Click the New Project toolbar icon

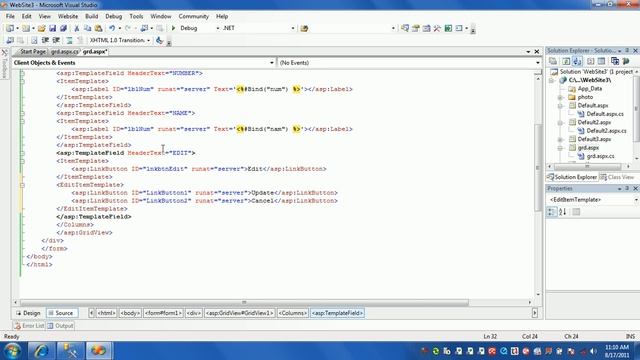pos(10,28)
